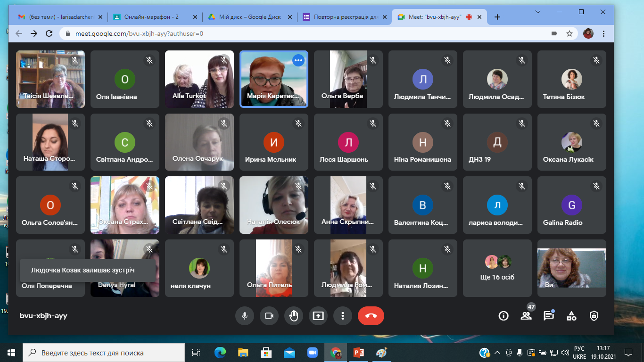The width and height of the screenshot is (644, 362).
Task: Leave call with red hang-up button
Action: pos(371,316)
